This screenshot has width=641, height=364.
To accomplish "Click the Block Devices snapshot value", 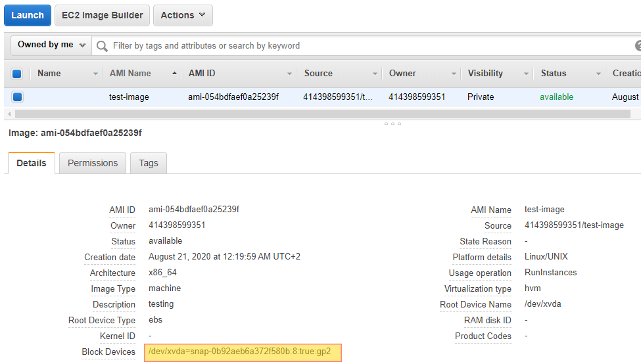I will (x=239, y=352).
